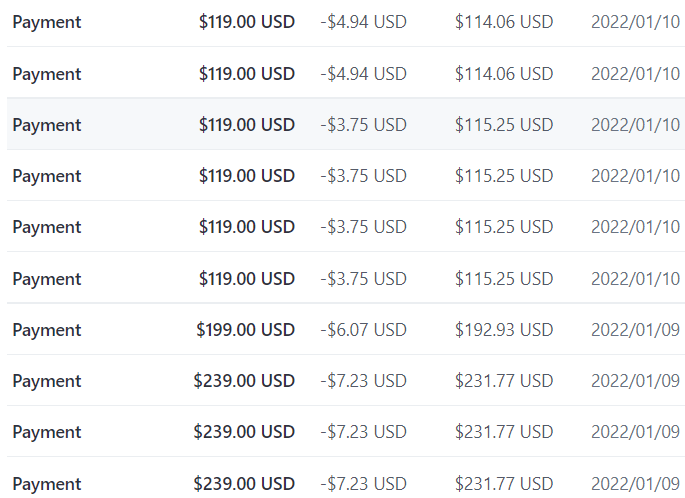Screen dimensions: 685x498
Task: Click the -$6.07 USD fee value
Action: click(363, 330)
